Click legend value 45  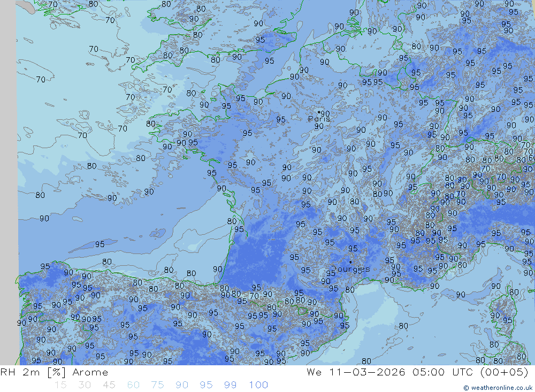(109, 385)
